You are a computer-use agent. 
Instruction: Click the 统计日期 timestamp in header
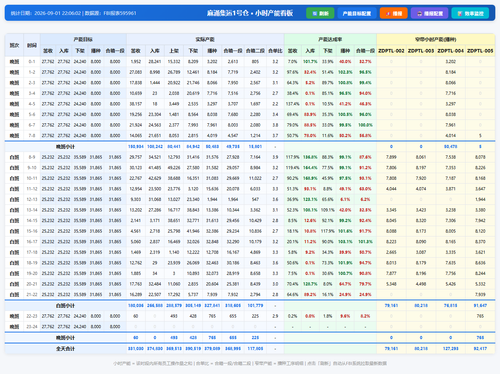click(46, 13)
